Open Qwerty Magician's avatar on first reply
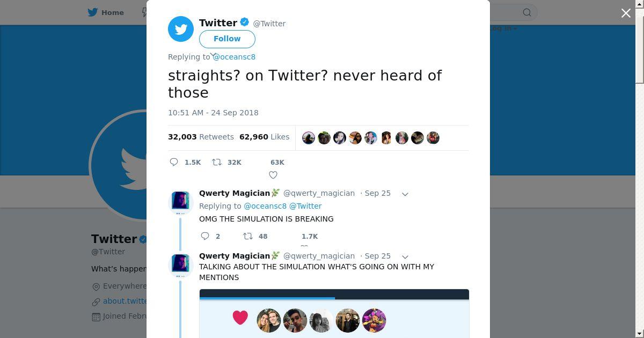The height and width of the screenshot is (338, 644). (x=181, y=202)
